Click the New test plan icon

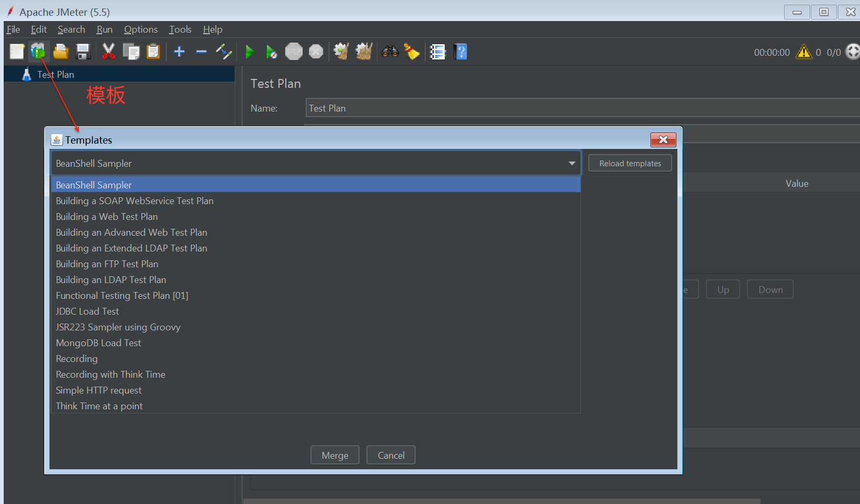pos(17,52)
